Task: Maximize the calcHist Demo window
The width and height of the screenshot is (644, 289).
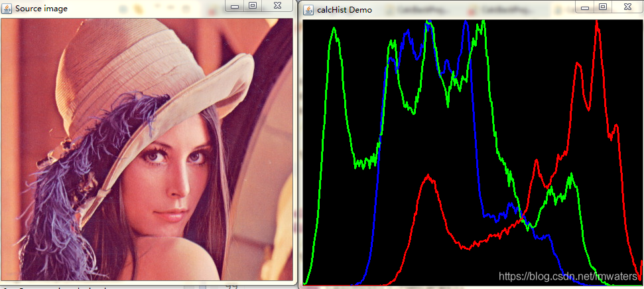Action: (602, 7)
